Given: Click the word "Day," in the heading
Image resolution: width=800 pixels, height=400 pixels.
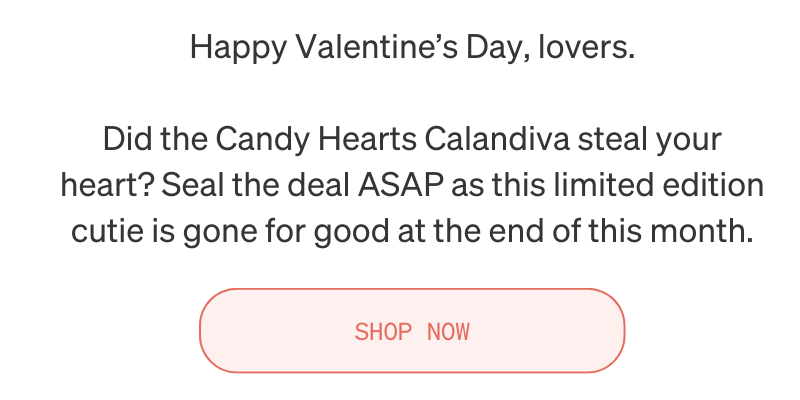Looking at the screenshot, I should coord(498,49).
